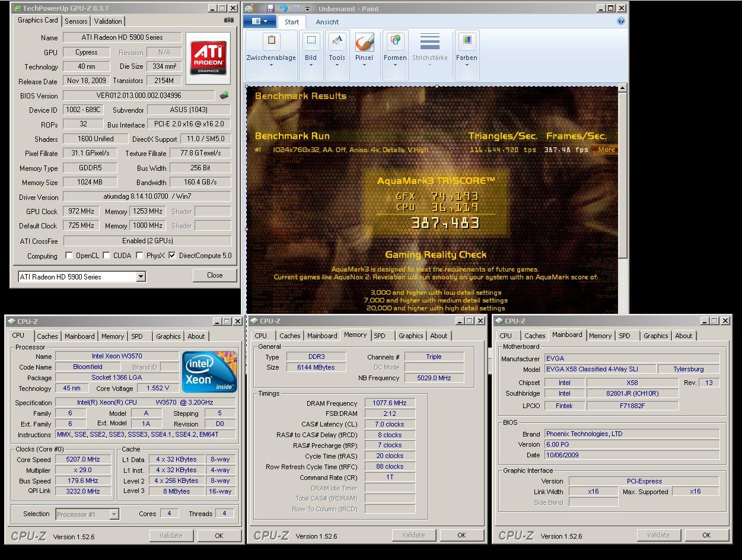This screenshot has height=560, width=742.
Task: Click the Farben color palette icon
Action: (467, 40)
